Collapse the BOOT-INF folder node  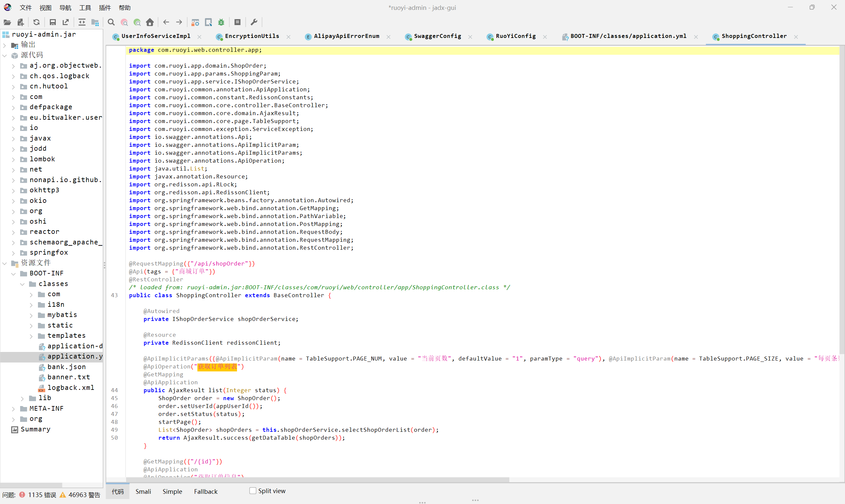tap(13, 274)
